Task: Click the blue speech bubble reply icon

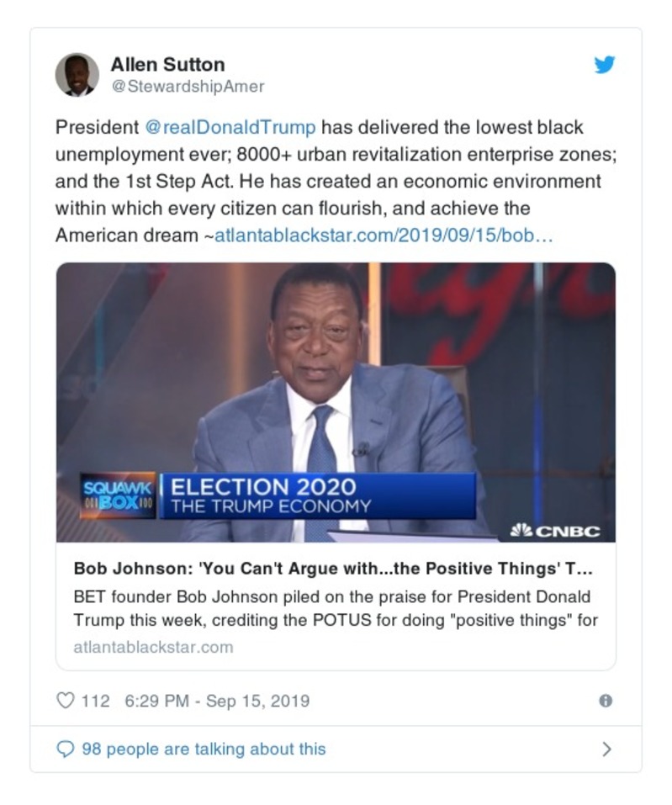Action: coord(66,749)
